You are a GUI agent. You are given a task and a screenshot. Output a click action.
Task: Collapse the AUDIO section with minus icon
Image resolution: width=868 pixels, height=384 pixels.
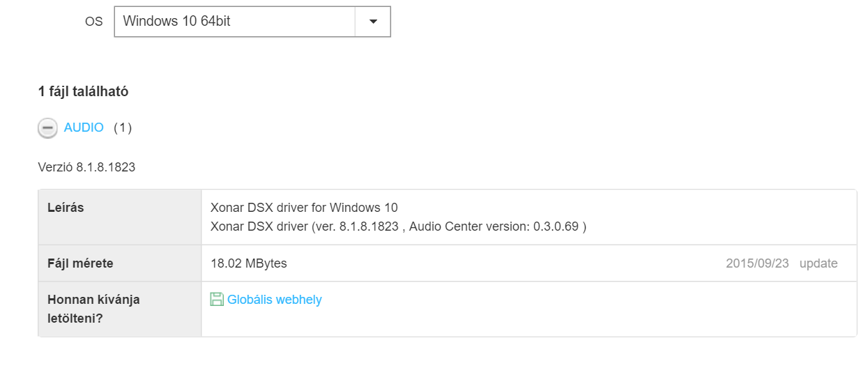click(x=47, y=128)
